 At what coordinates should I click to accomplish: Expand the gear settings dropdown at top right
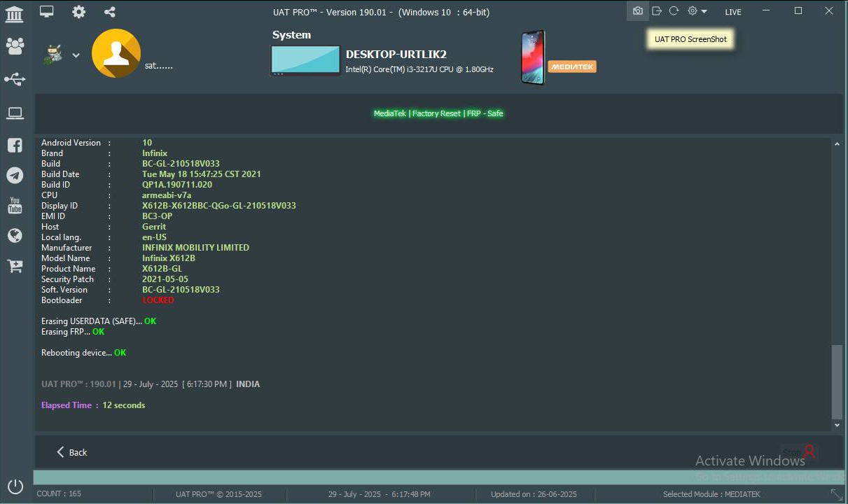click(x=697, y=11)
